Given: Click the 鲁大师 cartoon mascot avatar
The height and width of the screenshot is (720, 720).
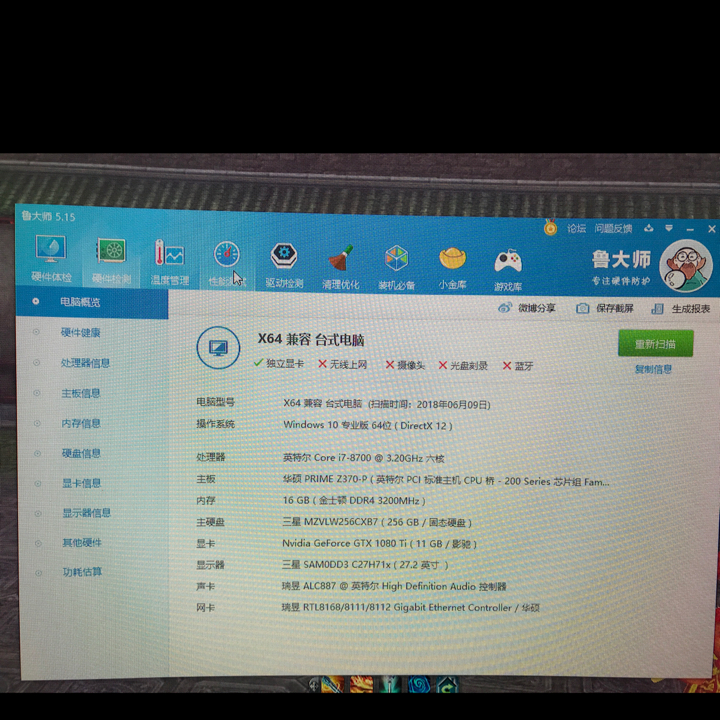Looking at the screenshot, I should click(x=686, y=267).
